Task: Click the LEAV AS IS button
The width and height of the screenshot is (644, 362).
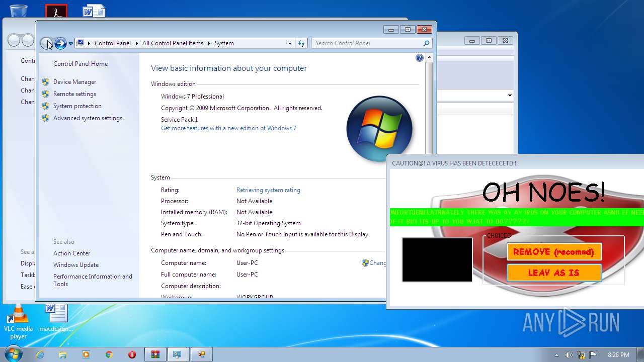Action: pyautogui.click(x=554, y=273)
